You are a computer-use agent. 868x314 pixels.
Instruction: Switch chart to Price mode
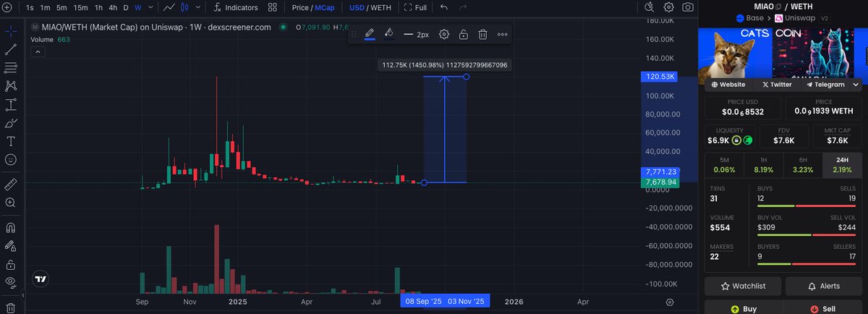(300, 7)
